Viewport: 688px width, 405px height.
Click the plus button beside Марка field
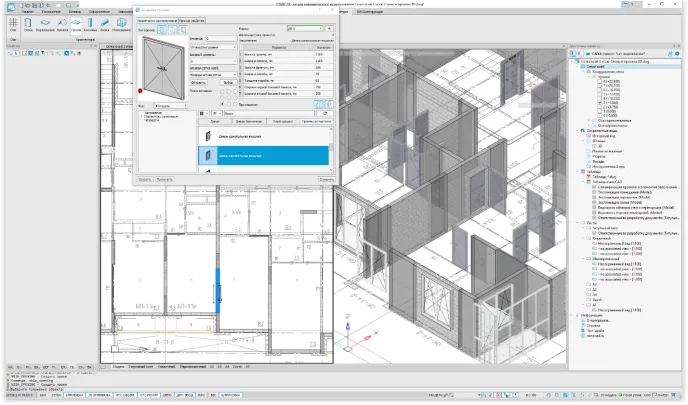[x=330, y=29]
